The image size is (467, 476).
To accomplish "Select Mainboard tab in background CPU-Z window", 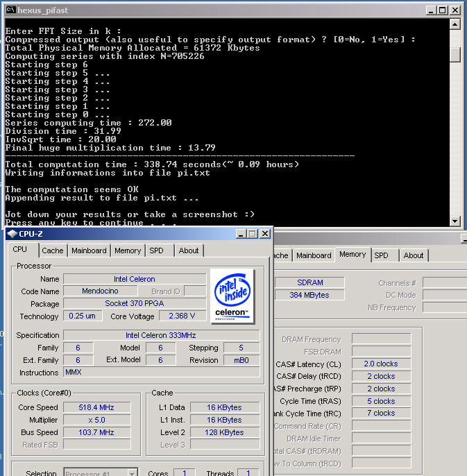I will [314, 255].
